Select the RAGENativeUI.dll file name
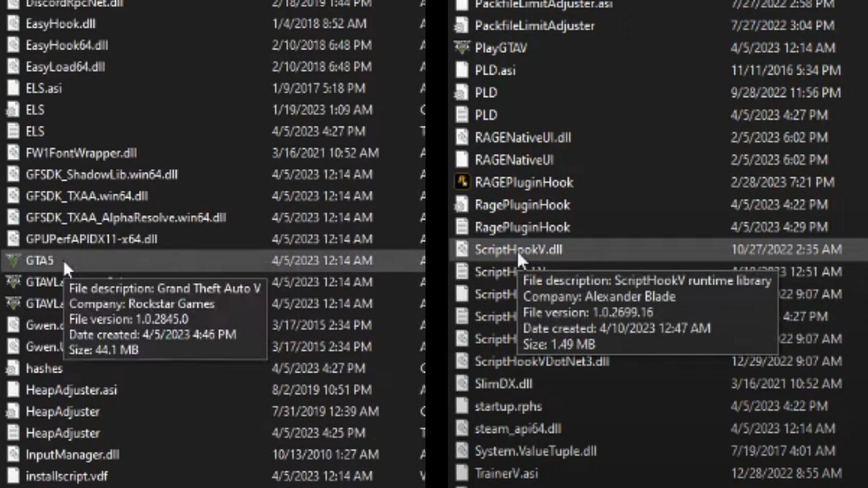This screenshot has width=868, height=488. point(523,137)
